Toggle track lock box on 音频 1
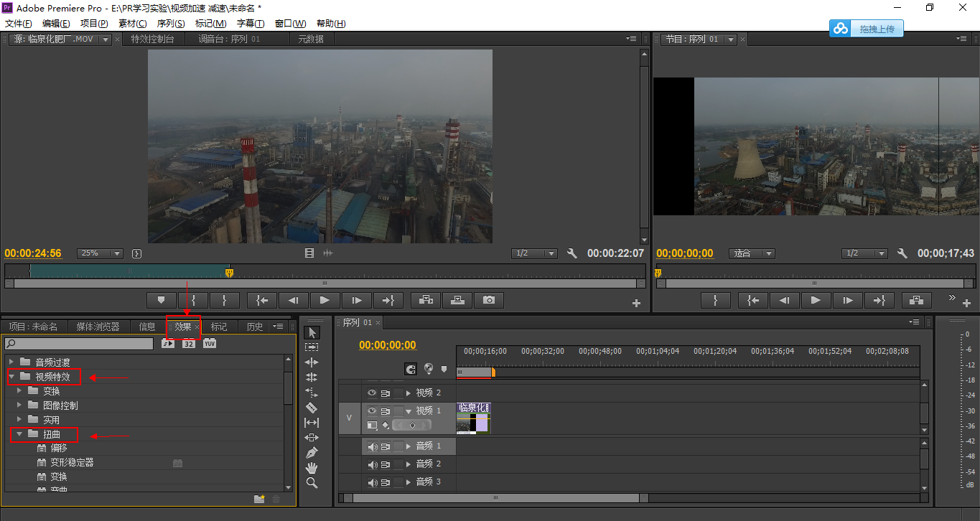The image size is (980, 521). [398, 446]
